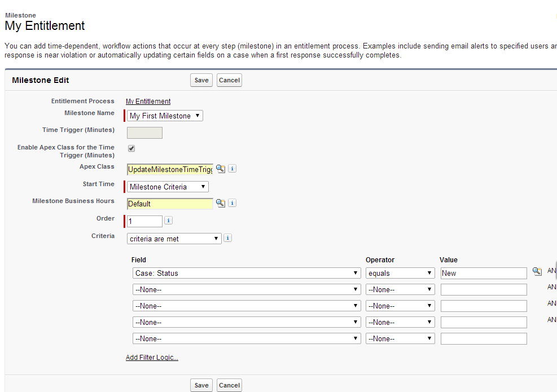Open the Milestone Name dropdown

[165, 116]
